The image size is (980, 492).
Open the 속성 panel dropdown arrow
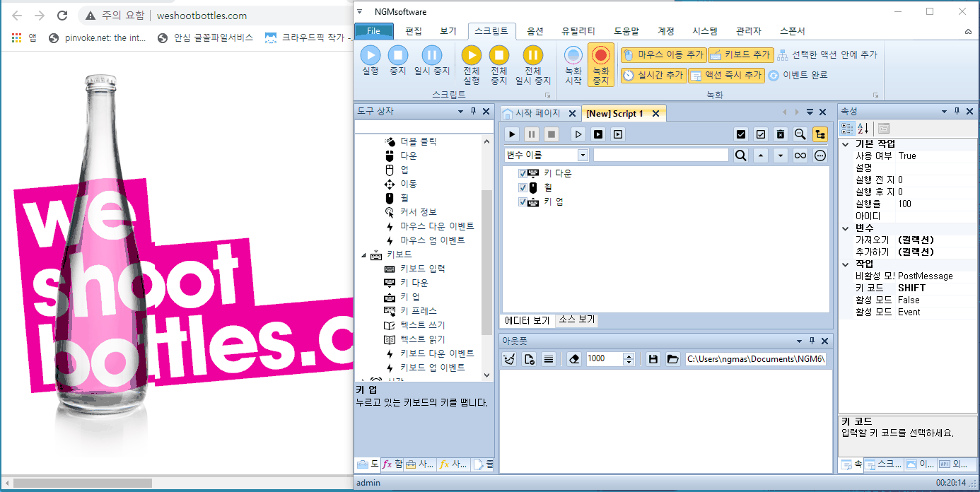(944, 112)
